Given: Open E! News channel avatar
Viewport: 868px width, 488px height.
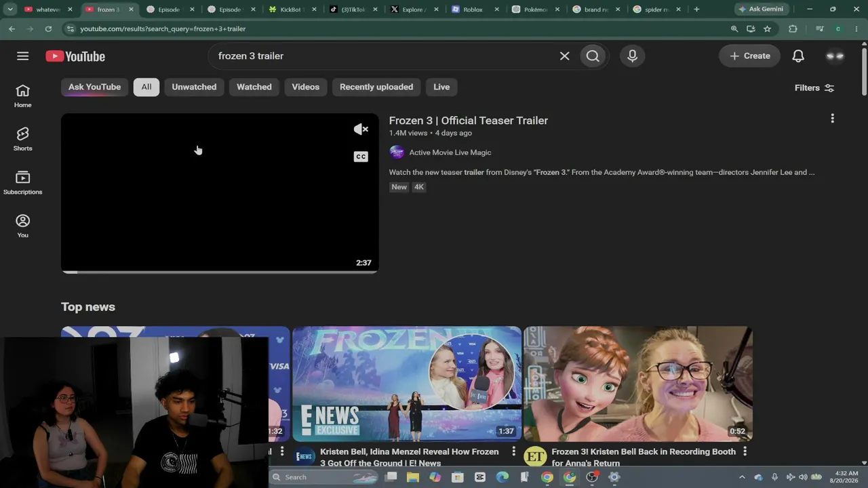Looking at the screenshot, I should click(304, 457).
